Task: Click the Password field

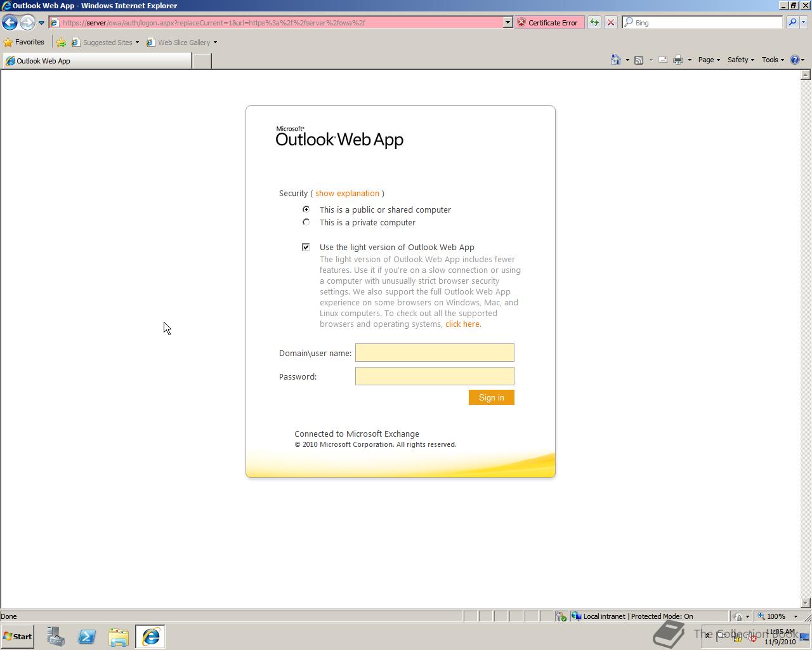Action: (x=435, y=376)
